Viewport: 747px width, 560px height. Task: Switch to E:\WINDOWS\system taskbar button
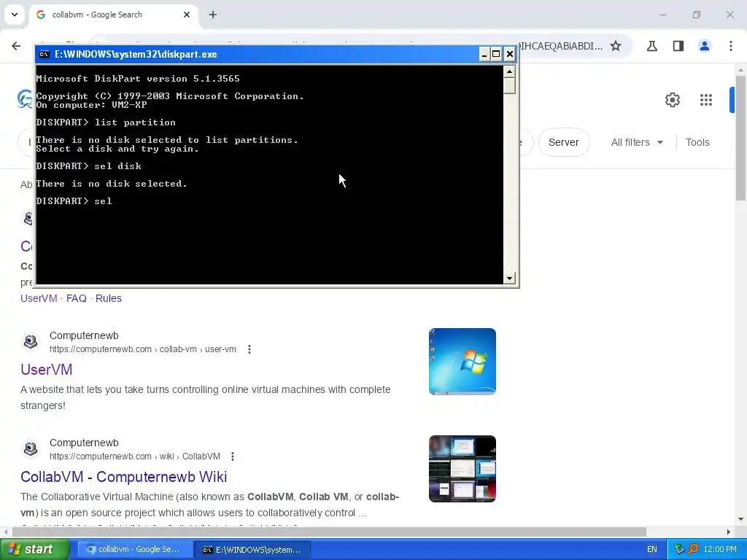click(253, 550)
